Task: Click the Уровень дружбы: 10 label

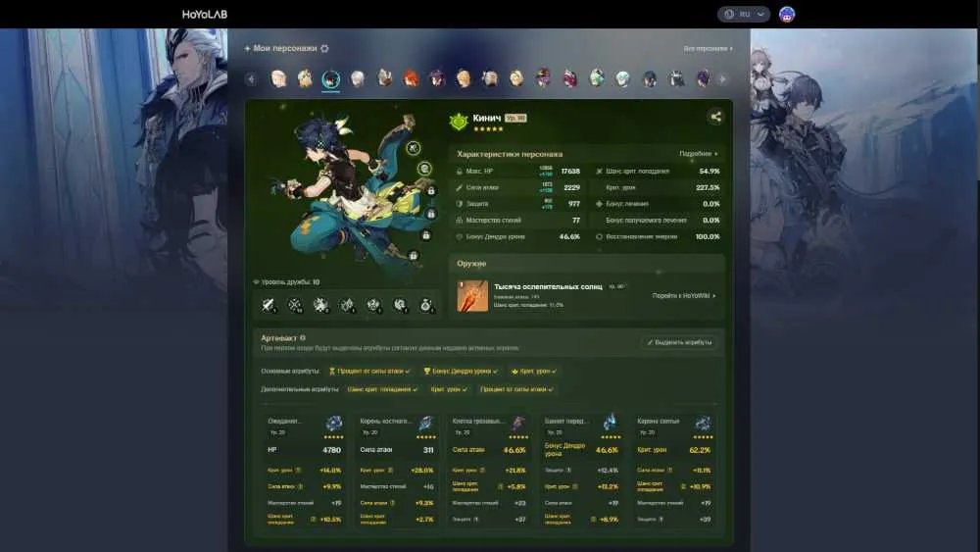Action: pos(290,282)
